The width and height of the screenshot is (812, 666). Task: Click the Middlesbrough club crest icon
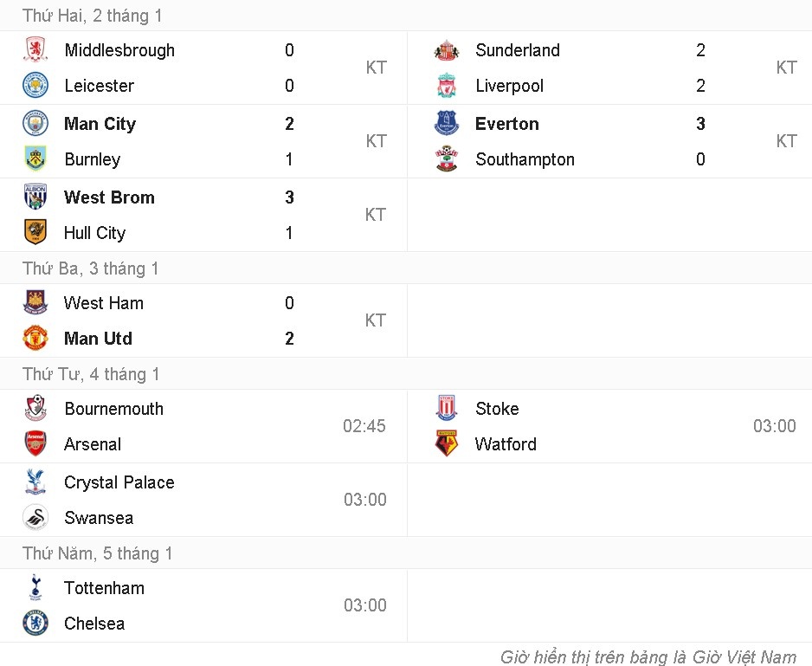click(35, 50)
